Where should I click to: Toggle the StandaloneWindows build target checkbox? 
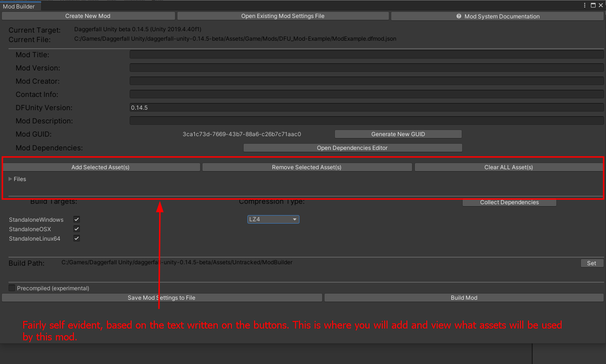tap(77, 219)
